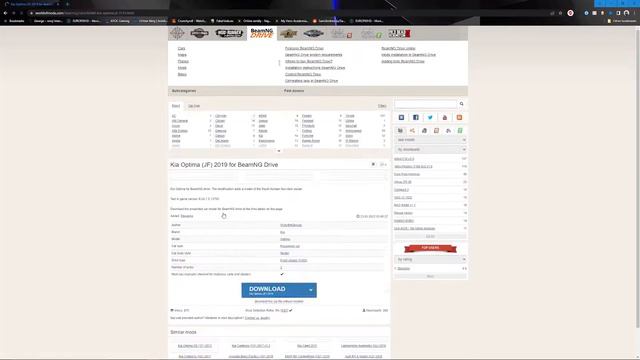Click the front wheel drive value link

click(293, 260)
